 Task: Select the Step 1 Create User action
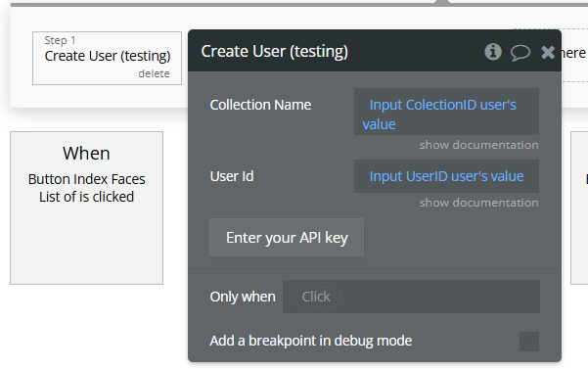tap(107, 58)
